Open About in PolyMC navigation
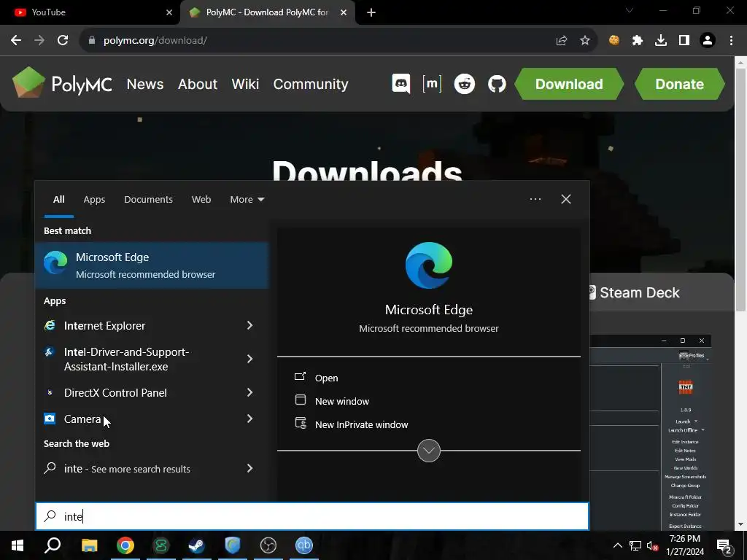The height and width of the screenshot is (560, 747). tap(198, 85)
